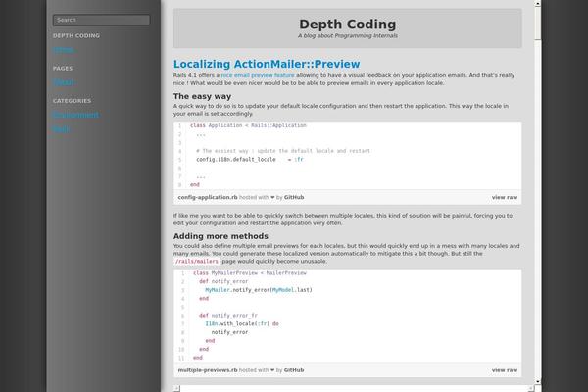Click the Depth Coding blog title

tap(347, 24)
